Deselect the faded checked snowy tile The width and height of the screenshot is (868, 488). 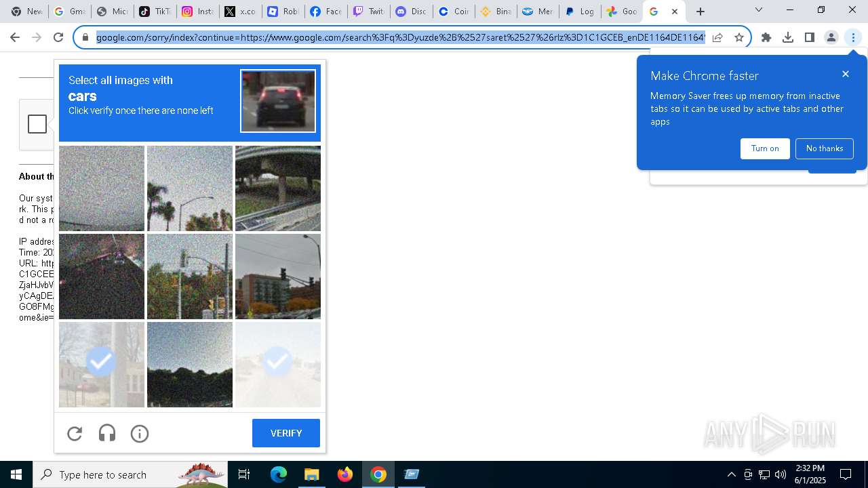(x=278, y=365)
